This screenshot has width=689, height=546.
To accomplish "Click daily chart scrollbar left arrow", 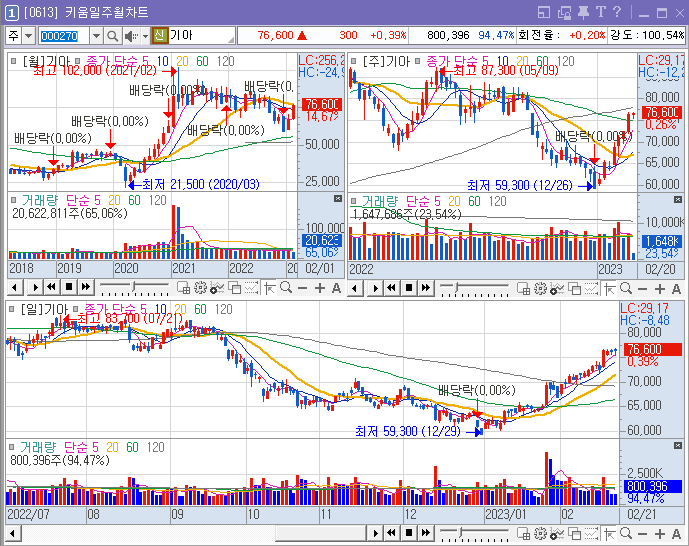I will 13,533.
